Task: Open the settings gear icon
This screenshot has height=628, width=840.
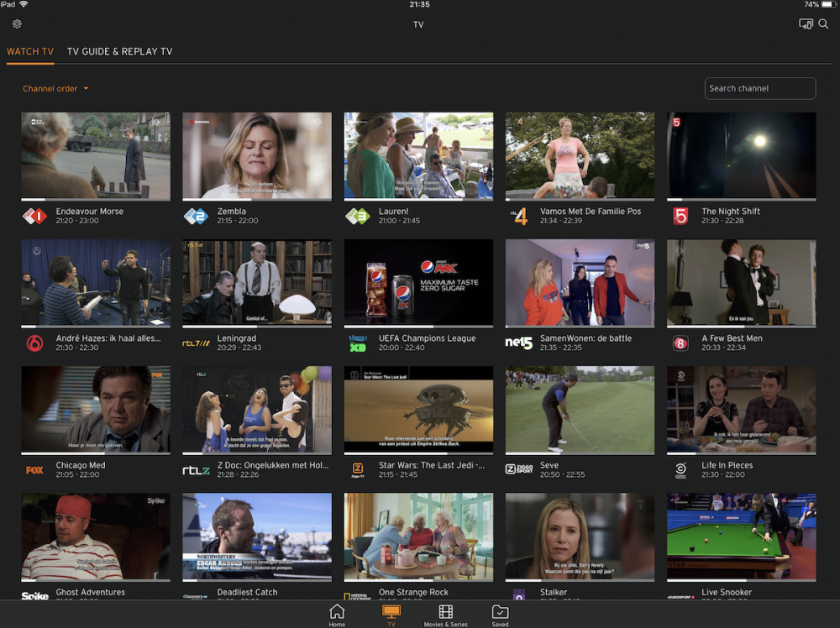Action: point(17,24)
